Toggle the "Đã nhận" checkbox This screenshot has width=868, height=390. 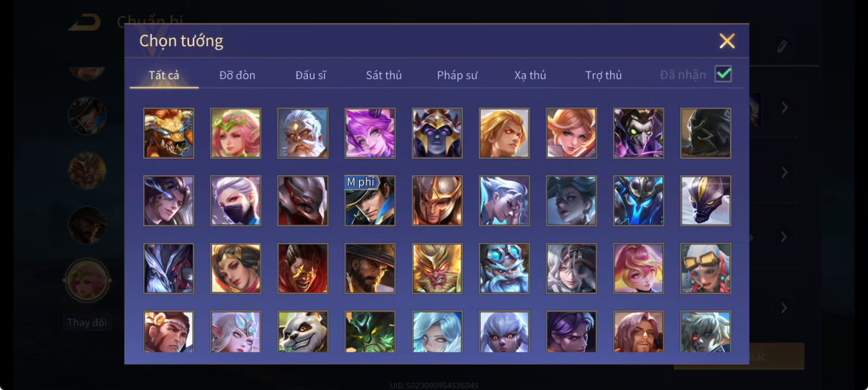click(x=724, y=74)
